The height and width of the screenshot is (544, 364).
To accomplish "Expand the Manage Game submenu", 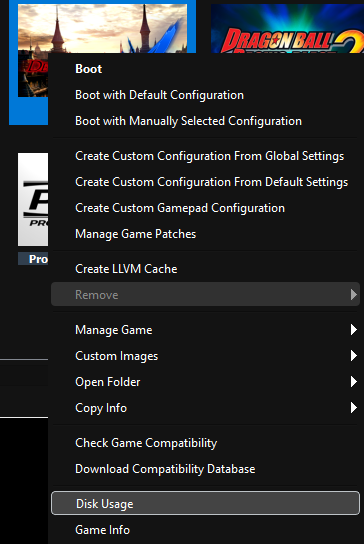I will (205, 330).
